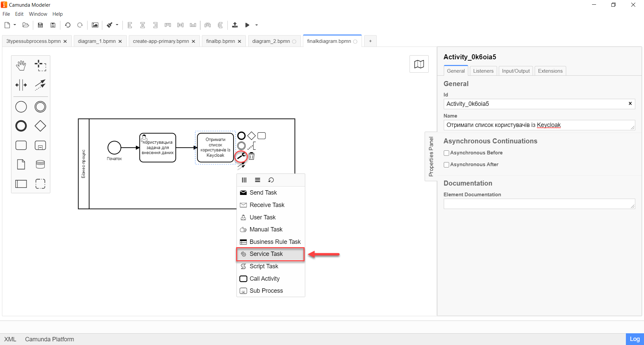The image size is (644, 345).
Task: Deploy current diagram toolbar icon
Action: click(235, 25)
